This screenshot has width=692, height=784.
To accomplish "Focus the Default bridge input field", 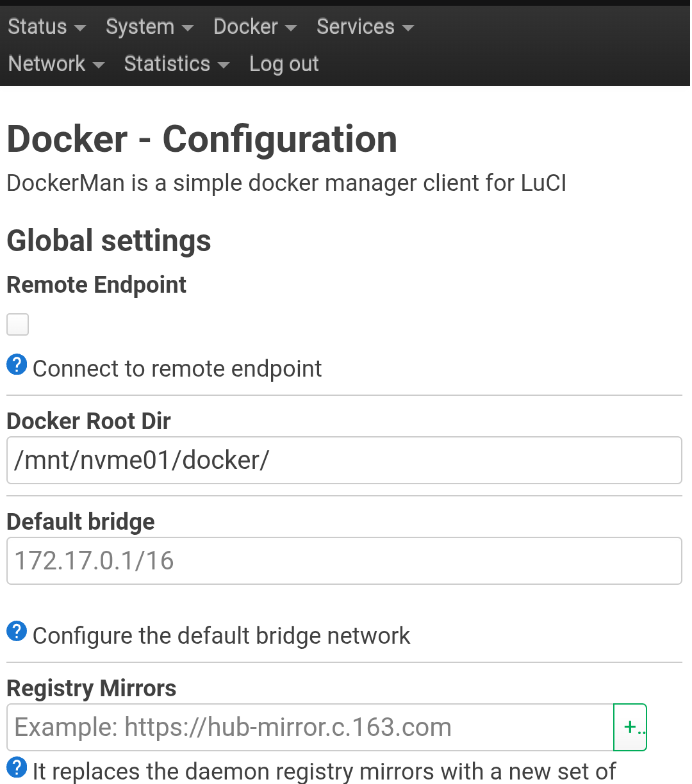I will (x=344, y=560).
